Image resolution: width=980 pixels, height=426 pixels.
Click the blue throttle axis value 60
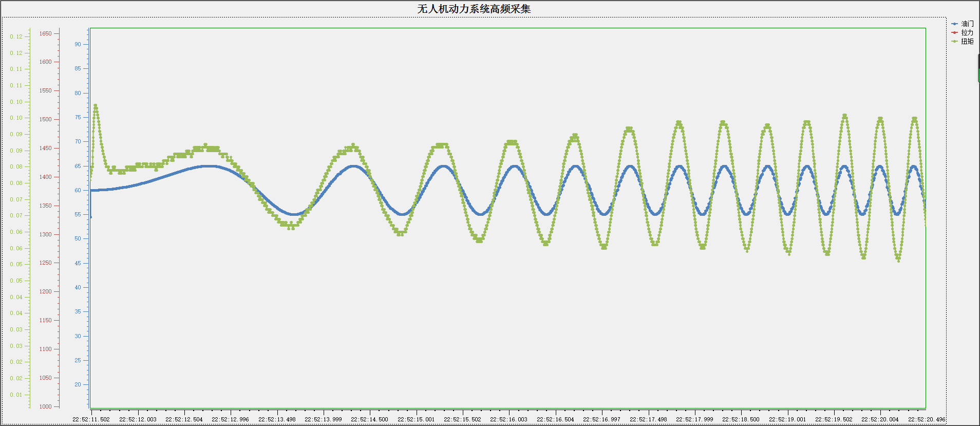point(78,190)
